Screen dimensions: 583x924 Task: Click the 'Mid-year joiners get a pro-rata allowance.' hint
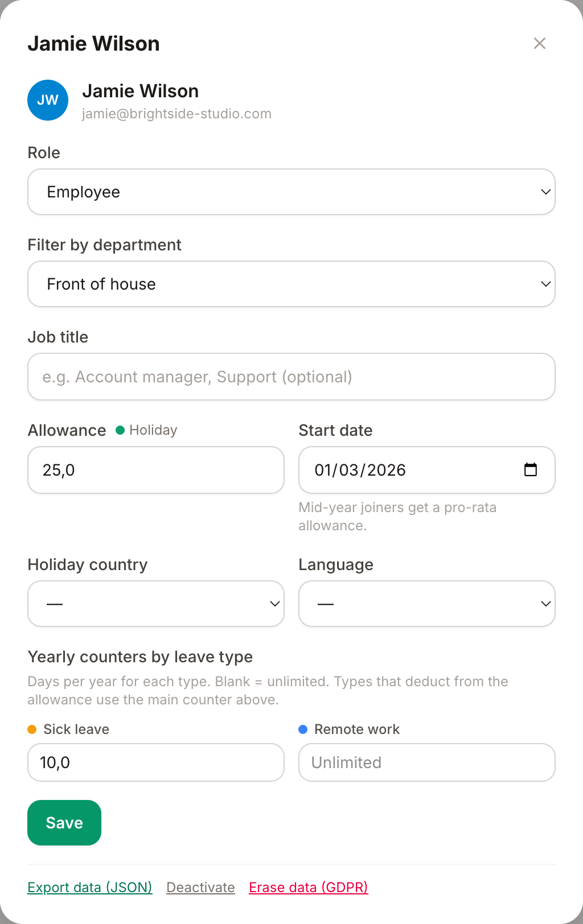[x=397, y=517]
